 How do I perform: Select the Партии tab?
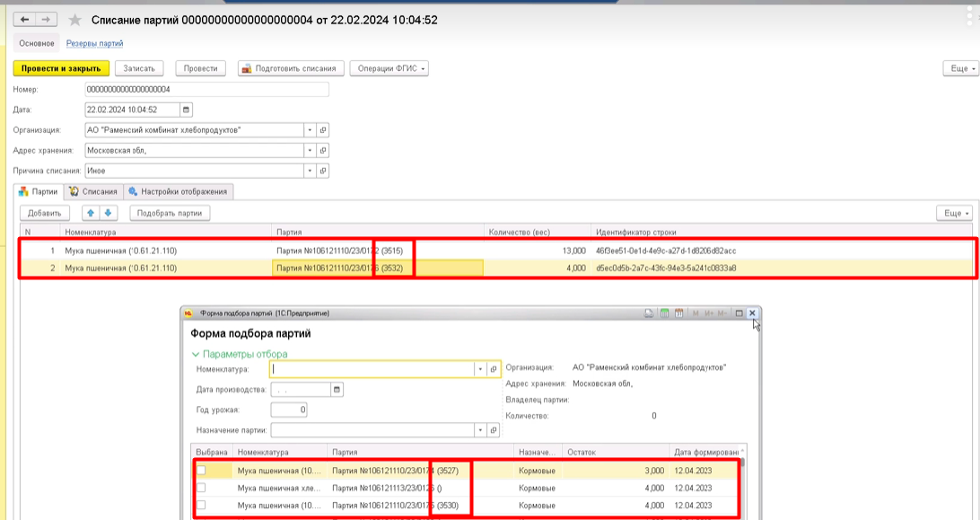click(x=39, y=191)
